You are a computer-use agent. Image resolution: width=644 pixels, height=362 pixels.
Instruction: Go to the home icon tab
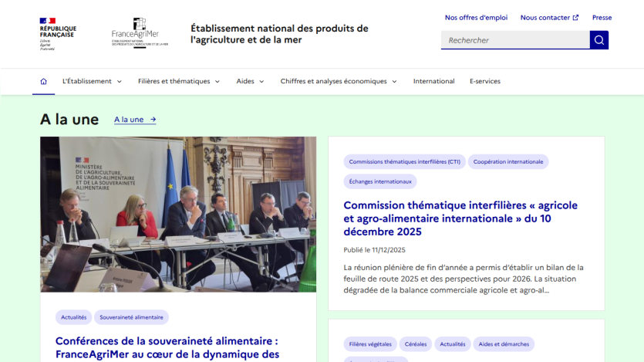tap(43, 81)
